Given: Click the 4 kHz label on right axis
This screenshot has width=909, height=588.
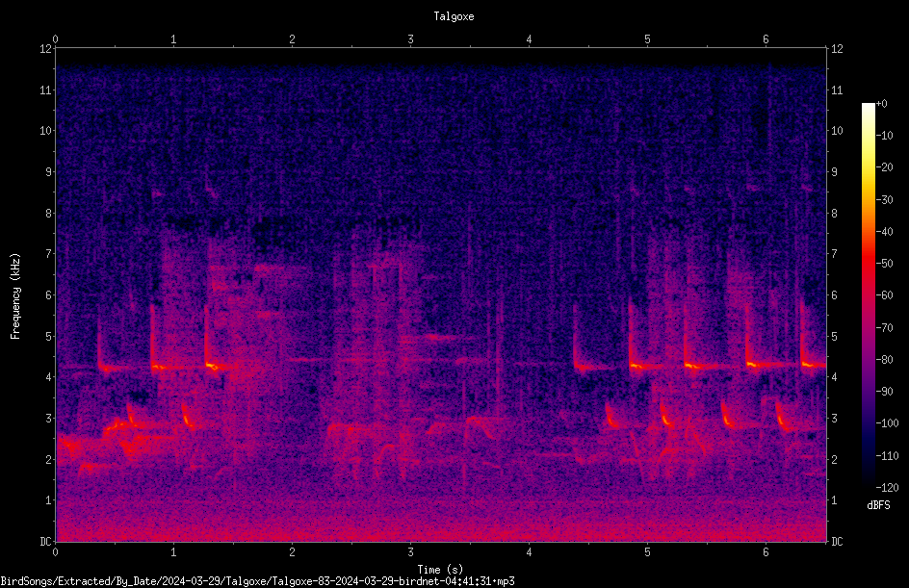Looking at the screenshot, I should pyautogui.click(x=834, y=376).
